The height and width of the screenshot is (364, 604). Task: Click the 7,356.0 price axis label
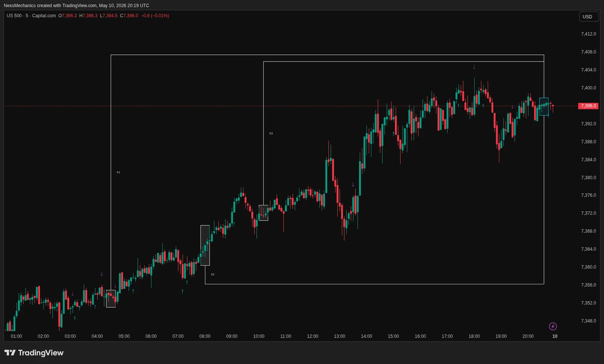click(x=589, y=285)
